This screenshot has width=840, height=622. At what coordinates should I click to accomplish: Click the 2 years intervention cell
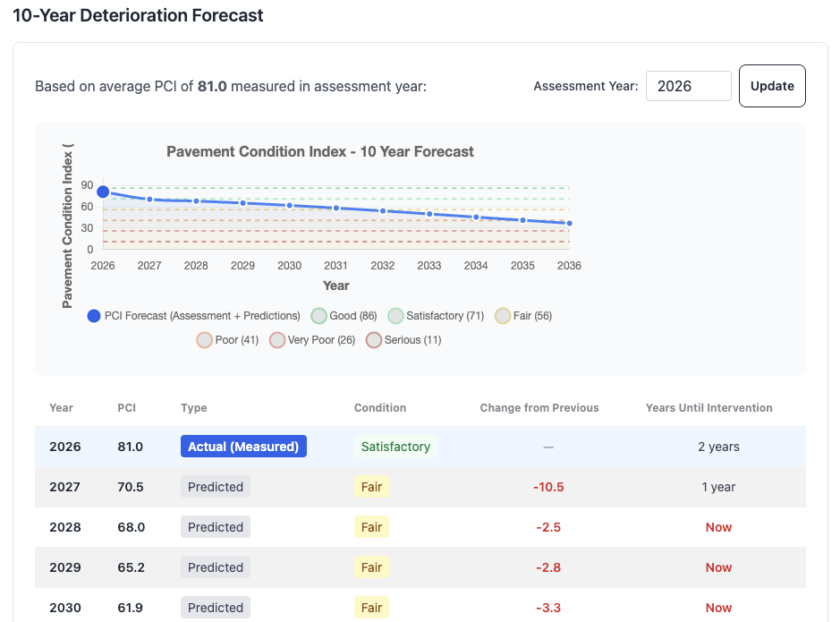click(718, 447)
